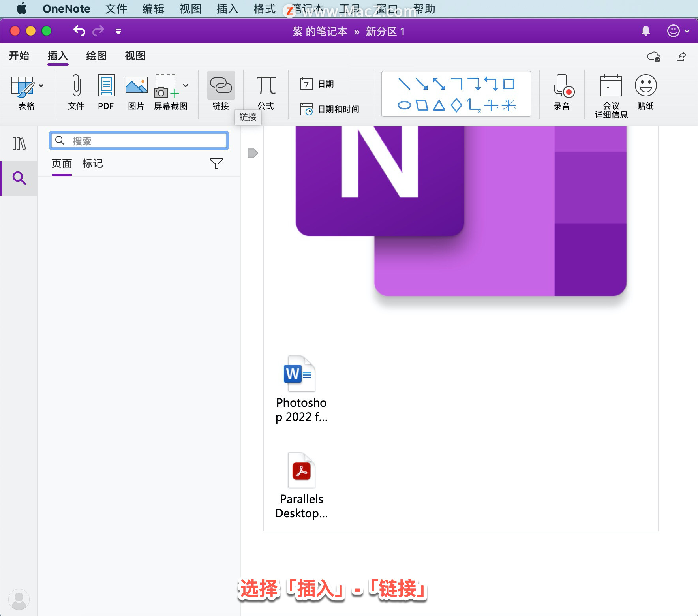Select the XYZ 3D axes shape

tap(509, 105)
